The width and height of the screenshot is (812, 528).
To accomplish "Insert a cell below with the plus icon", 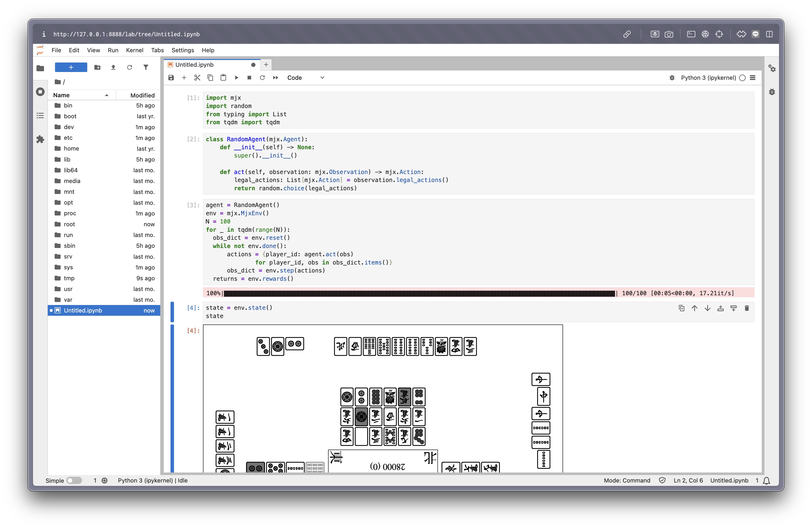I will pyautogui.click(x=184, y=78).
